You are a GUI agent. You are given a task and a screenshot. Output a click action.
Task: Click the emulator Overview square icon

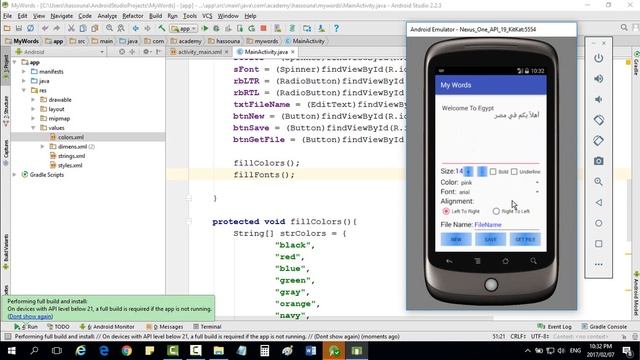coord(598,244)
